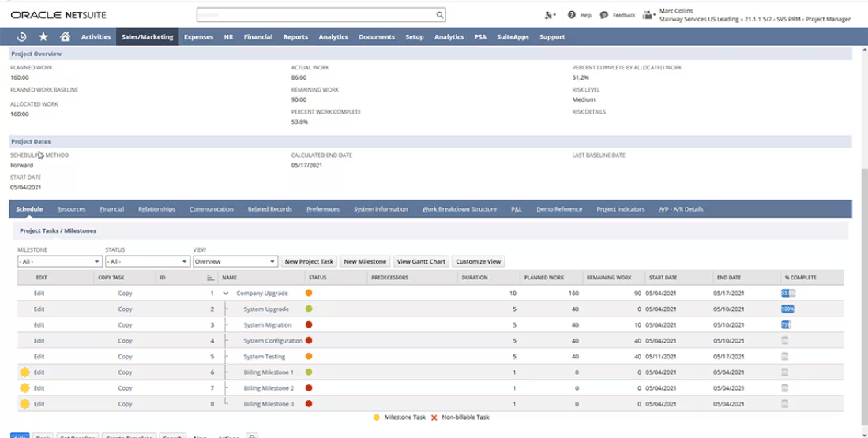
Task: Click the View Gantt Chart button
Action: 421,261
